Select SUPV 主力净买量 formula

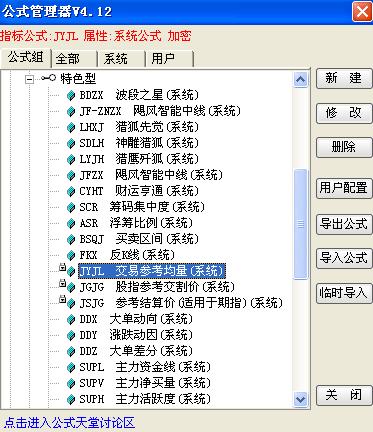[145, 384]
